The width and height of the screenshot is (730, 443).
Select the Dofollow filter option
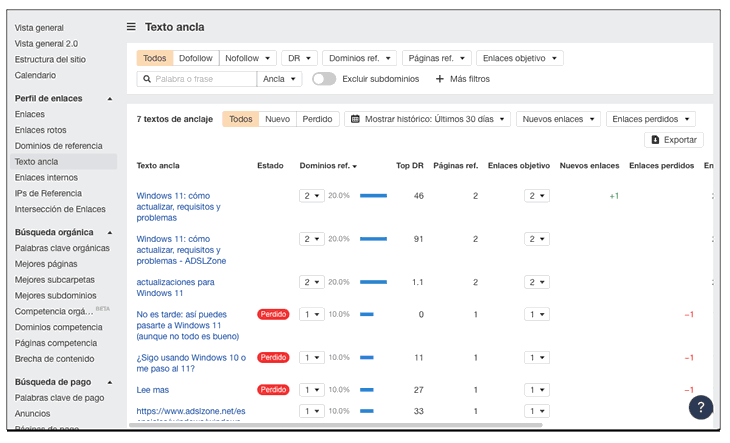pos(195,58)
